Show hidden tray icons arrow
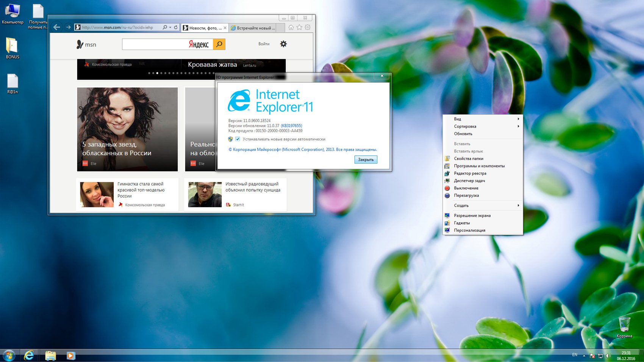644x362 pixels. (584, 356)
